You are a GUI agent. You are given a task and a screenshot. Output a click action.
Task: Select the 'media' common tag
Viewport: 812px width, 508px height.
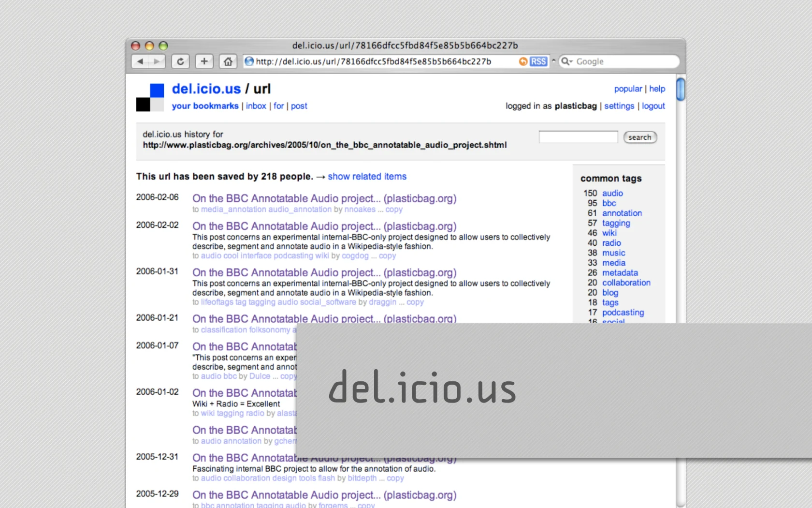click(614, 263)
